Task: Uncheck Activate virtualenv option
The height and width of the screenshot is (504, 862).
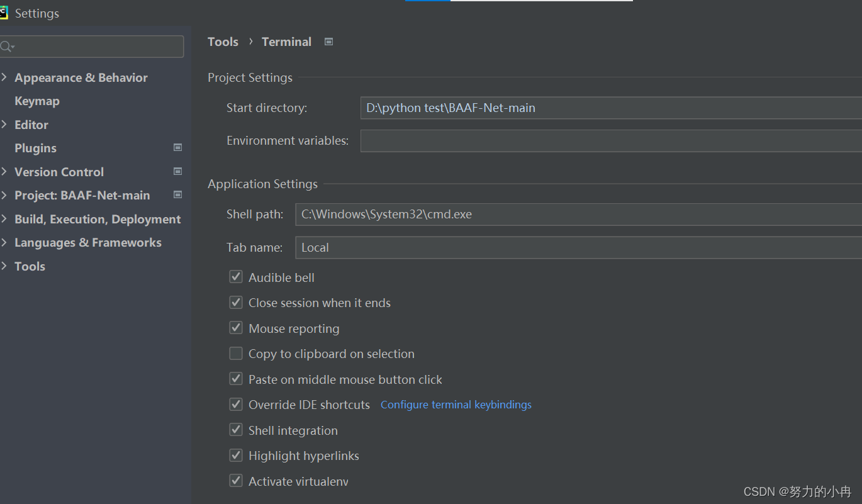Action: (236, 481)
